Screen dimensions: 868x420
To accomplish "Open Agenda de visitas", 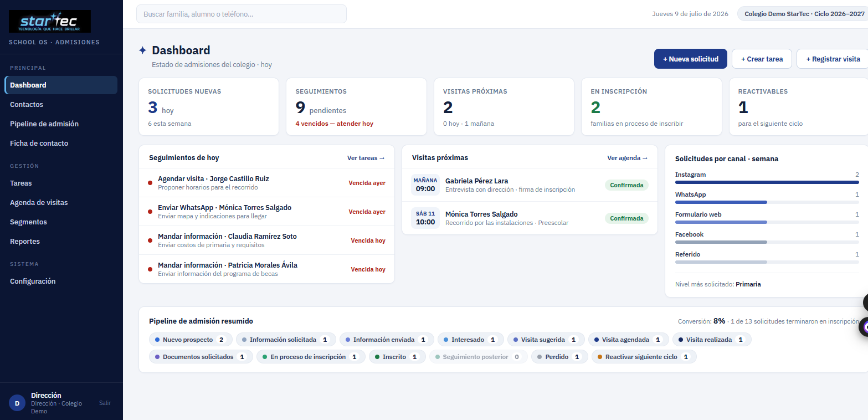I will [61, 203].
